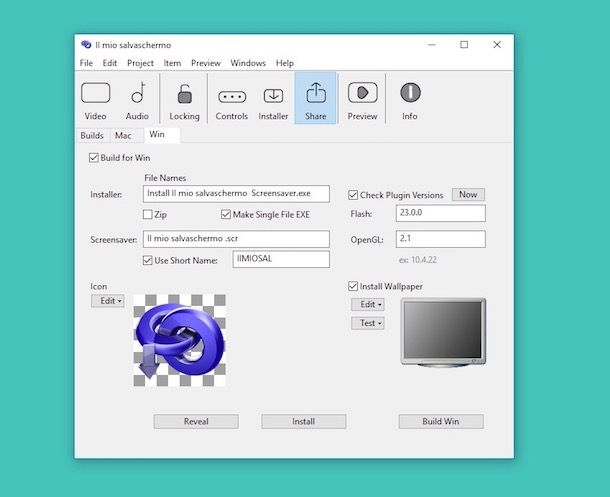Open the Item menu

tap(172, 63)
